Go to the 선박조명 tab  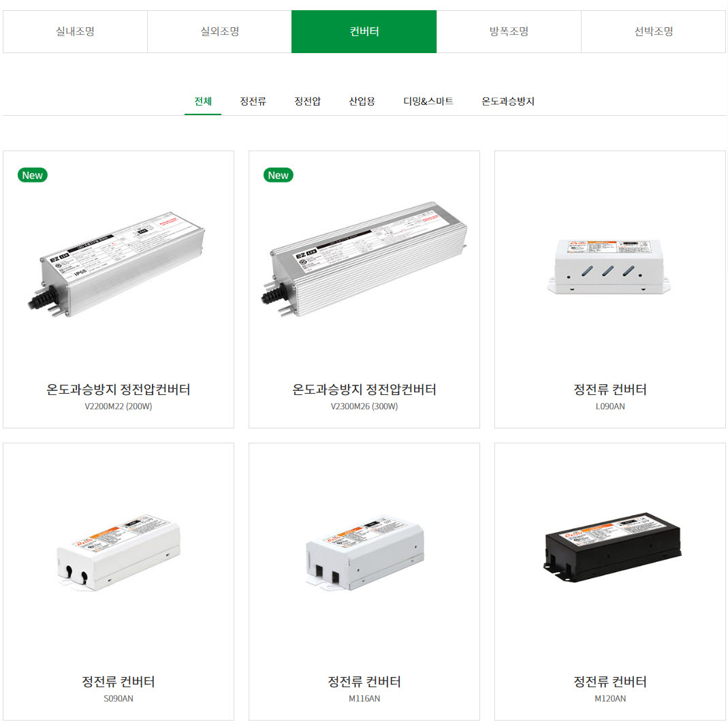point(654,31)
